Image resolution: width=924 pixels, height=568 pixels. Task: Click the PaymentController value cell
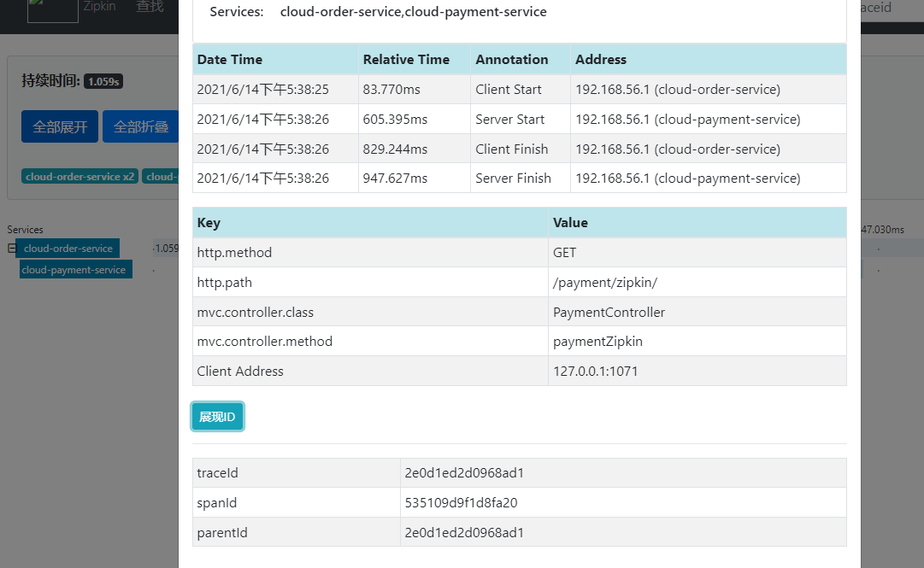tap(609, 312)
